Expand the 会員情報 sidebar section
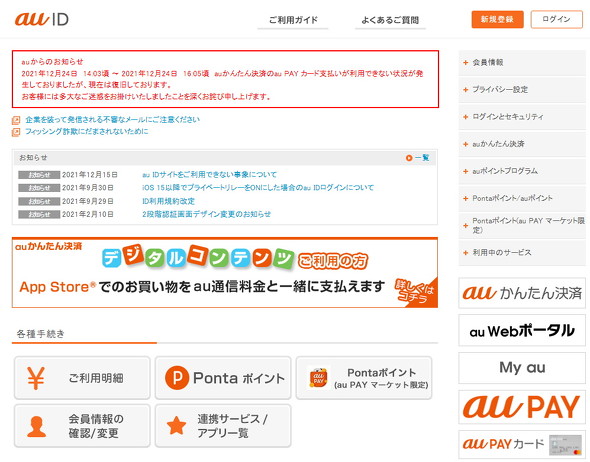 tap(522, 62)
